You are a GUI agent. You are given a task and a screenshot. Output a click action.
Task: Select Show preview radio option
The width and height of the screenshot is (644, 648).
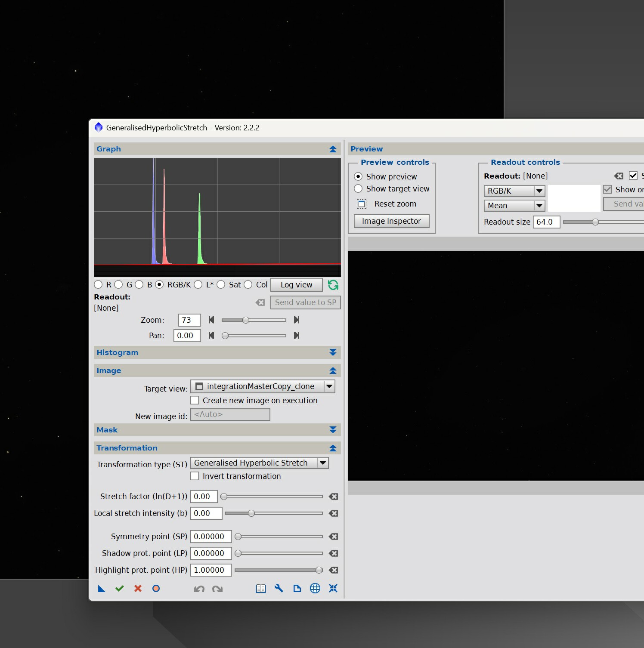point(358,176)
